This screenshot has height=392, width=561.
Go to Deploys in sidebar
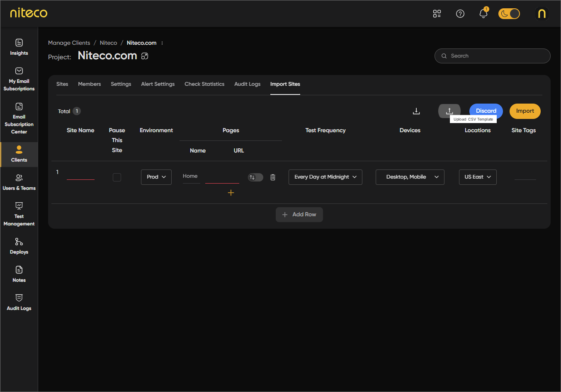tap(19, 246)
